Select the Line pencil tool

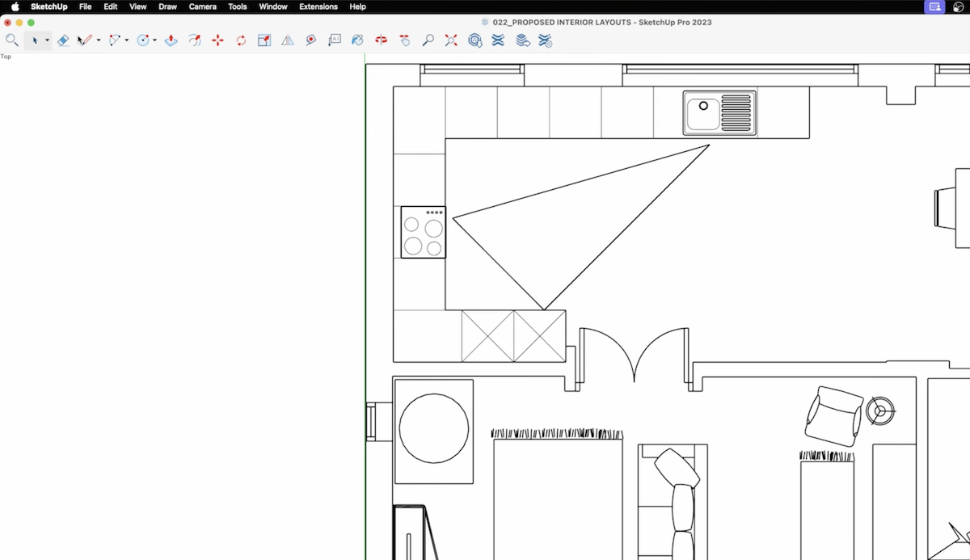85,40
